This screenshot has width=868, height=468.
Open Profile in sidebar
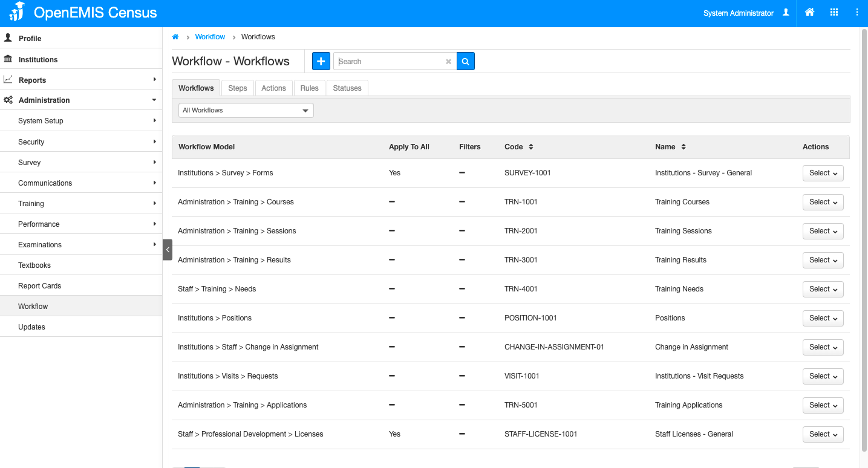click(81, 38)
